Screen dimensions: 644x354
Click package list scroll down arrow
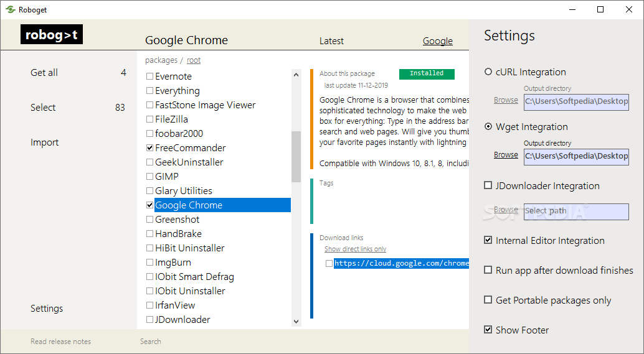(296, 322)
